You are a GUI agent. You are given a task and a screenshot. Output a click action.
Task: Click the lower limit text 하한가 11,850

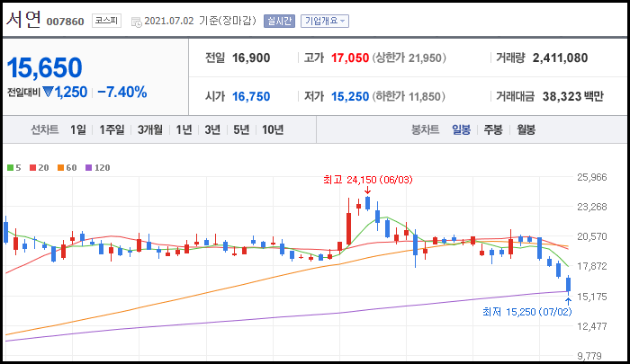(x=409, y=96)
